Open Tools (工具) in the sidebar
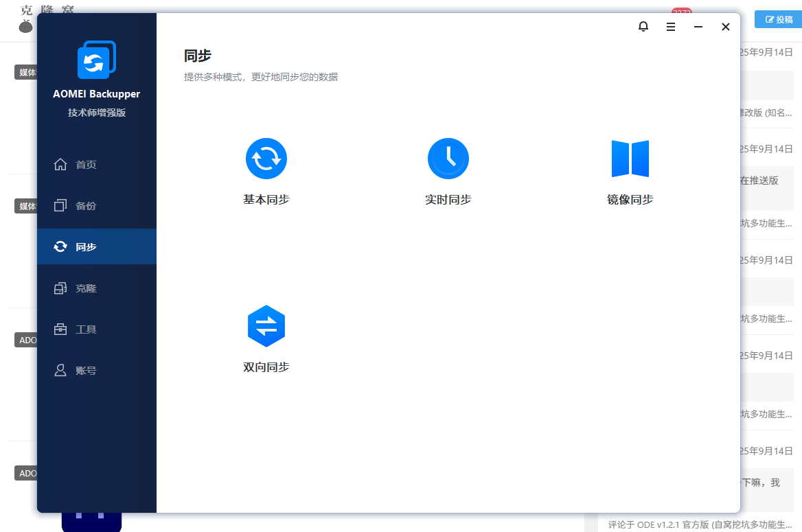802x532 pixels. tap(86, 329)
